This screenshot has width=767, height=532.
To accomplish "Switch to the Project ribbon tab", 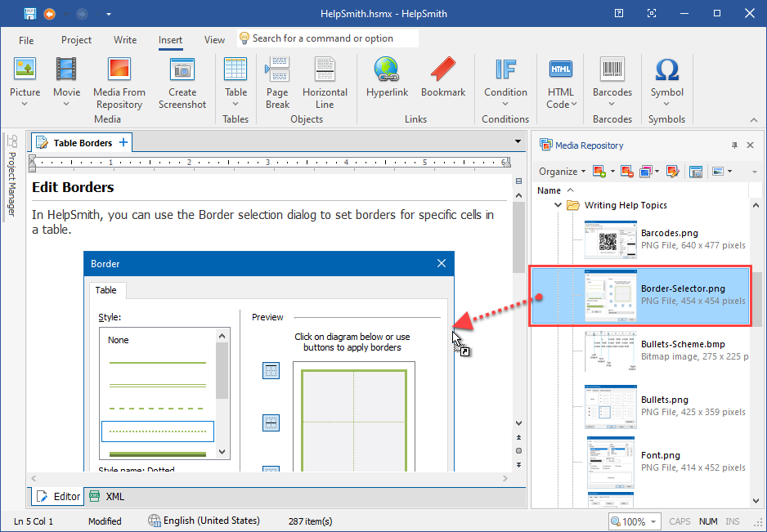I will pyautogui.click(x=76, y=40).
